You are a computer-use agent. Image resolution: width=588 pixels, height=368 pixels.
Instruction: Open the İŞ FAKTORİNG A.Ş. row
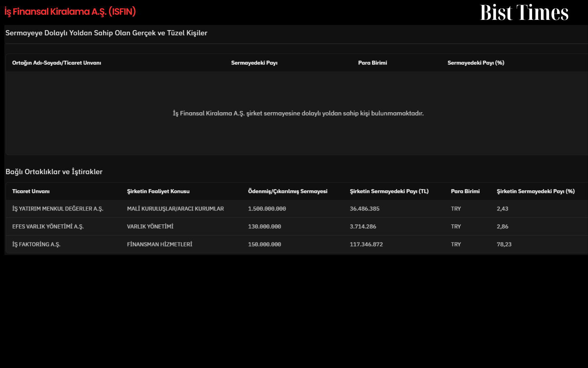(x=297, y=244)
